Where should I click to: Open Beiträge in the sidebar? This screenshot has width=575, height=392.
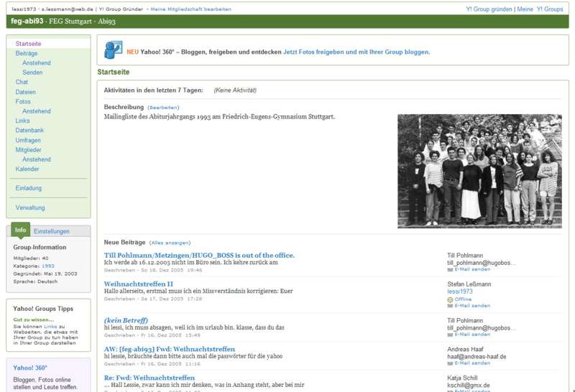click(x=27, y=53)
